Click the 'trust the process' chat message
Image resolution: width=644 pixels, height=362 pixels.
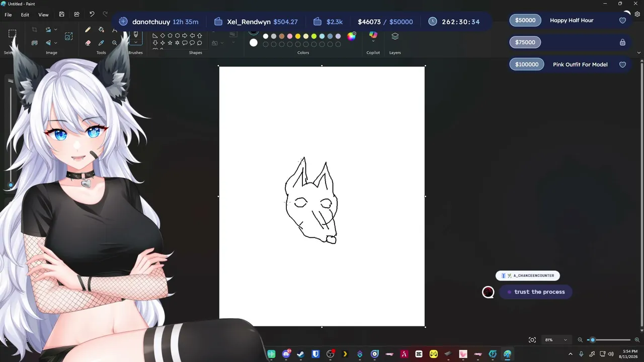536,292
